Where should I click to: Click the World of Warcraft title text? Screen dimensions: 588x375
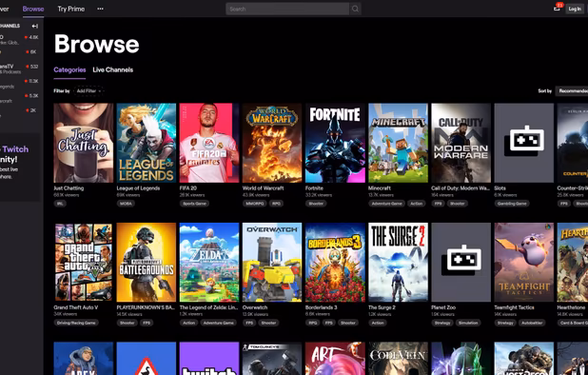263,187
